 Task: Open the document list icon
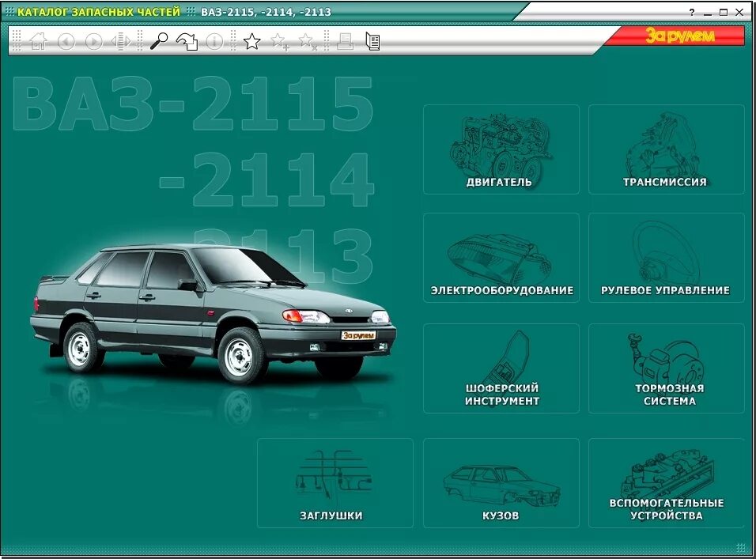pos(372,41)
